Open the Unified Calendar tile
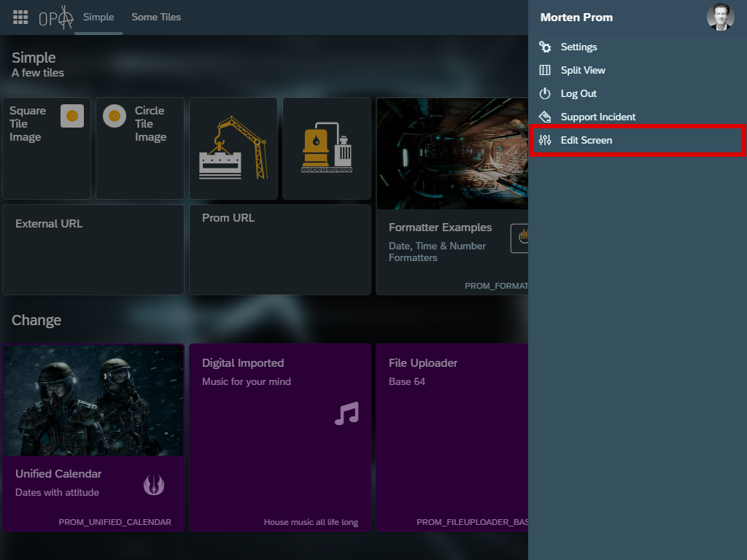Screen dimensions: 747x560 tap(93, 437)
